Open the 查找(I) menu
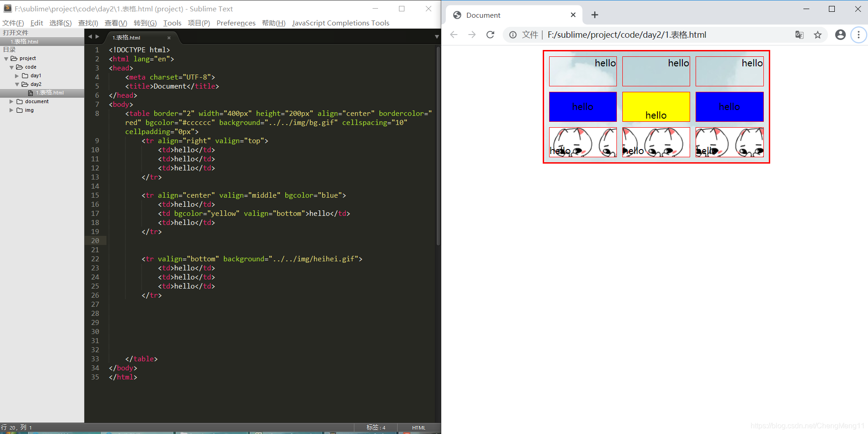 tap(88, 23)
